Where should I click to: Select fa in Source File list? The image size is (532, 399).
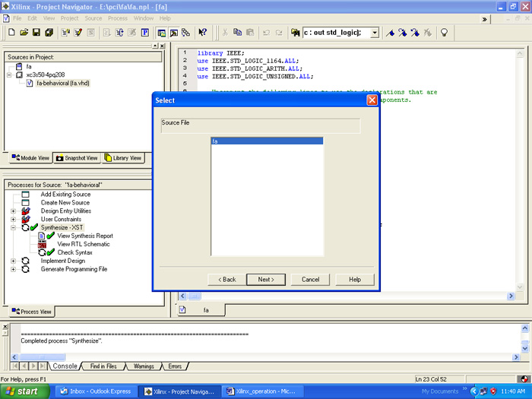pyautogui.click(x=267, y=141)
